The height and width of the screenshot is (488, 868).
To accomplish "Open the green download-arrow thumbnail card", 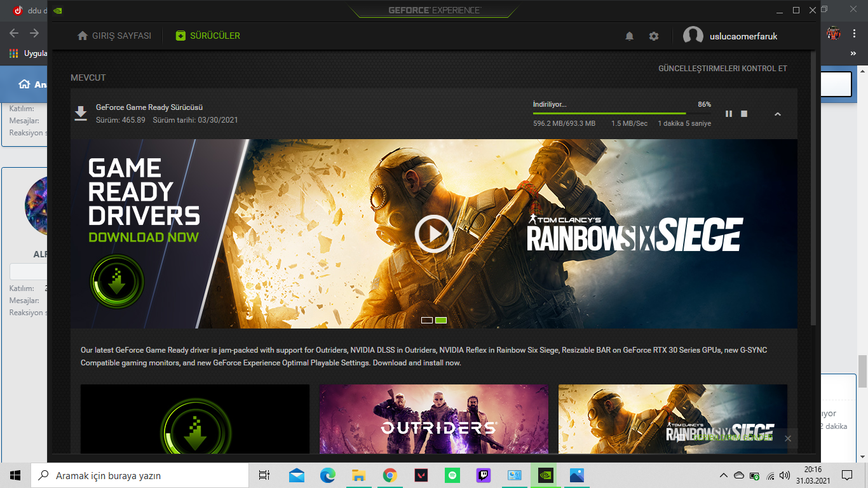I will (x=195, y=419).
